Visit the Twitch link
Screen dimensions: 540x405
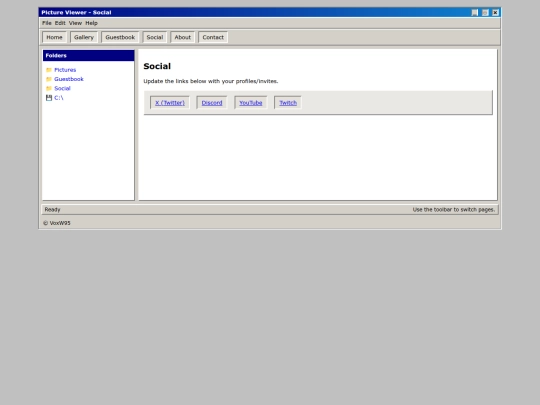(x=288, y=103)
